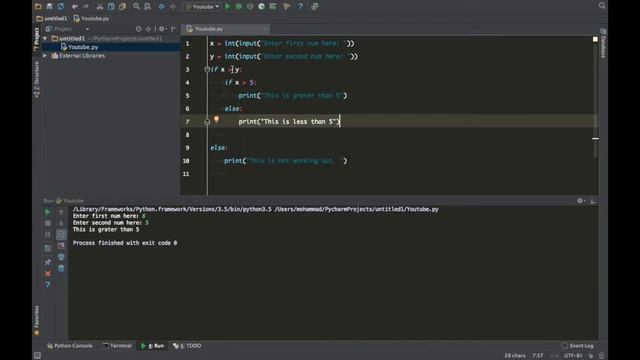Close the Run tab with the red X
640x360 pixels.
pos(47,273)
